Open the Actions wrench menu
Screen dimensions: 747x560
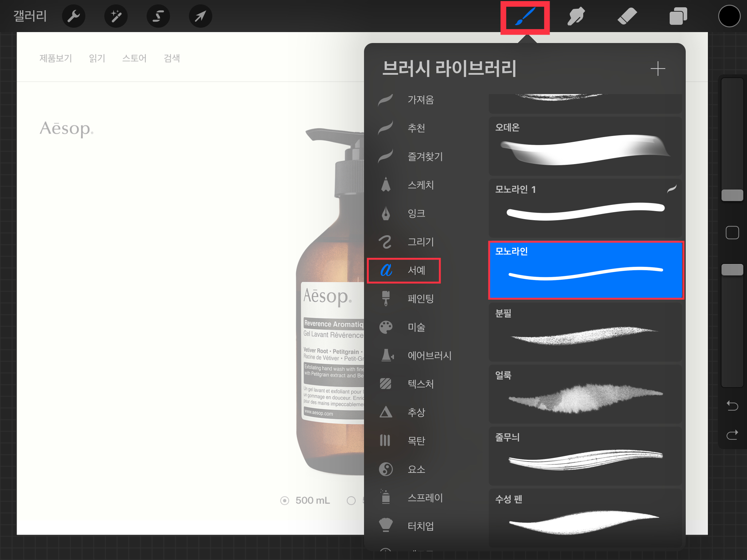pos(74,16)
